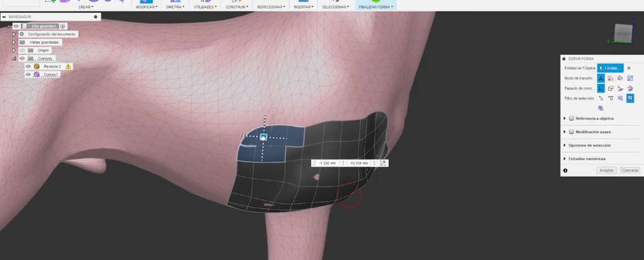
Task: Click folder icon of Vistas guardadas
Action: pyautogui.click(x=22, y=42)
